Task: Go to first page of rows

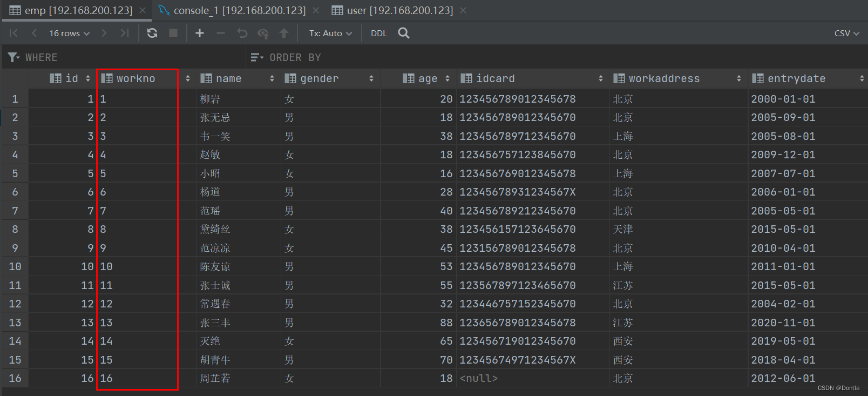Action: [x=13, y=33]
